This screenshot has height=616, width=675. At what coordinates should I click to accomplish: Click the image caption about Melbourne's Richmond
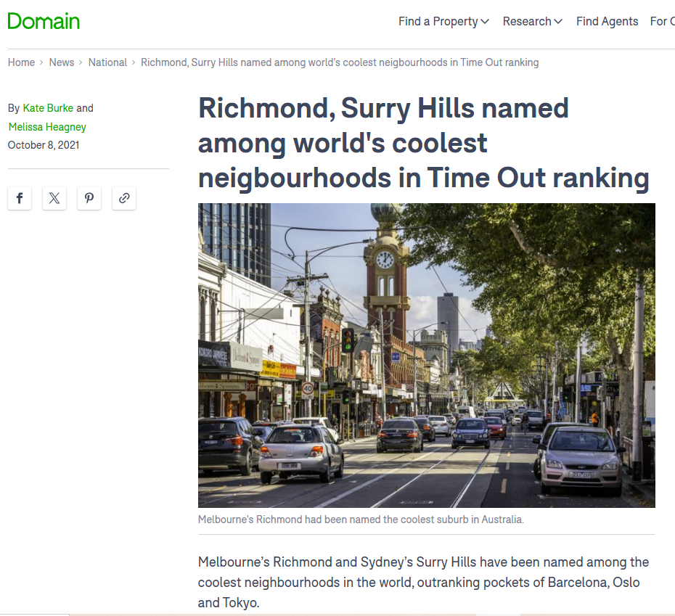click(361, 520)
